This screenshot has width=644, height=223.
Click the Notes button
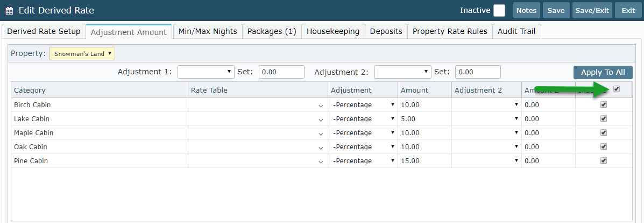[x=527, y=10]
